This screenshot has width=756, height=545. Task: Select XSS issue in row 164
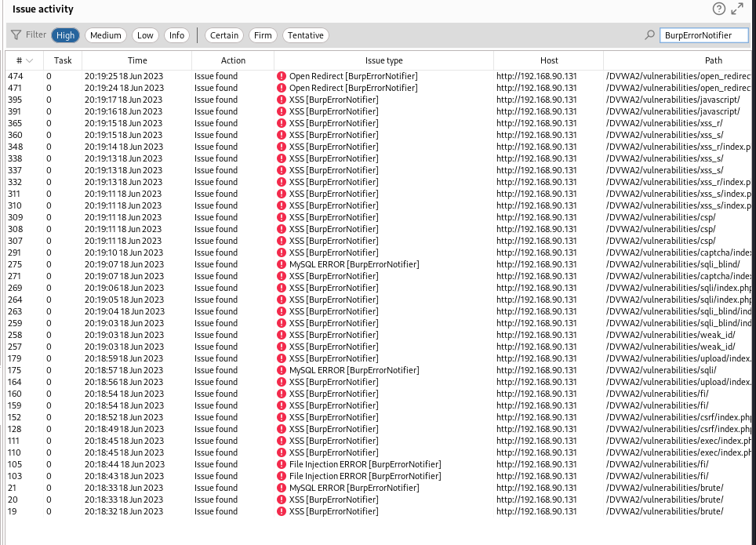[333, 382]
